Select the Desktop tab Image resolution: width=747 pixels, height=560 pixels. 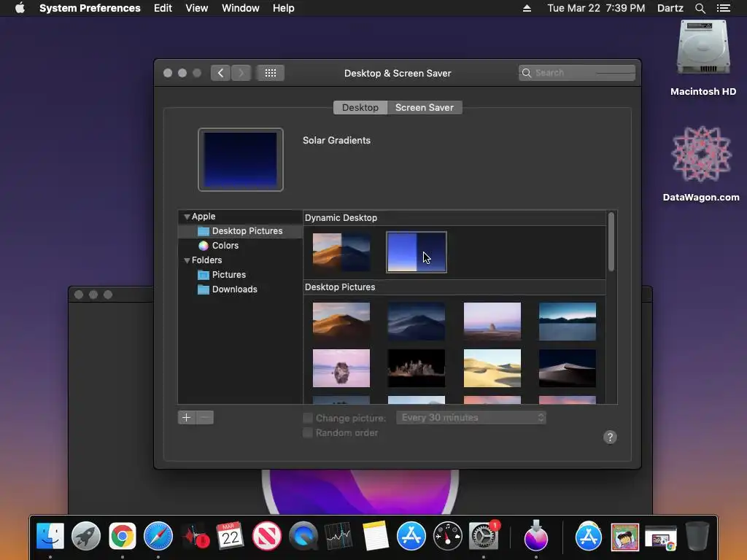coord(360,108)
